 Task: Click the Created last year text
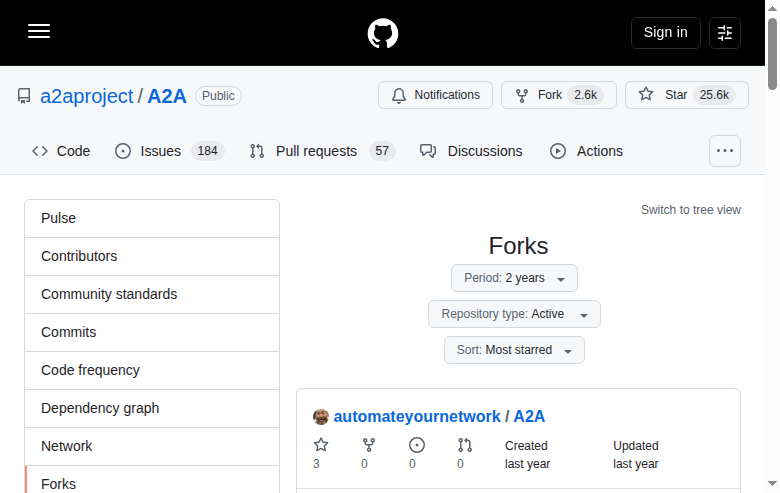click(x=527, y=455)
